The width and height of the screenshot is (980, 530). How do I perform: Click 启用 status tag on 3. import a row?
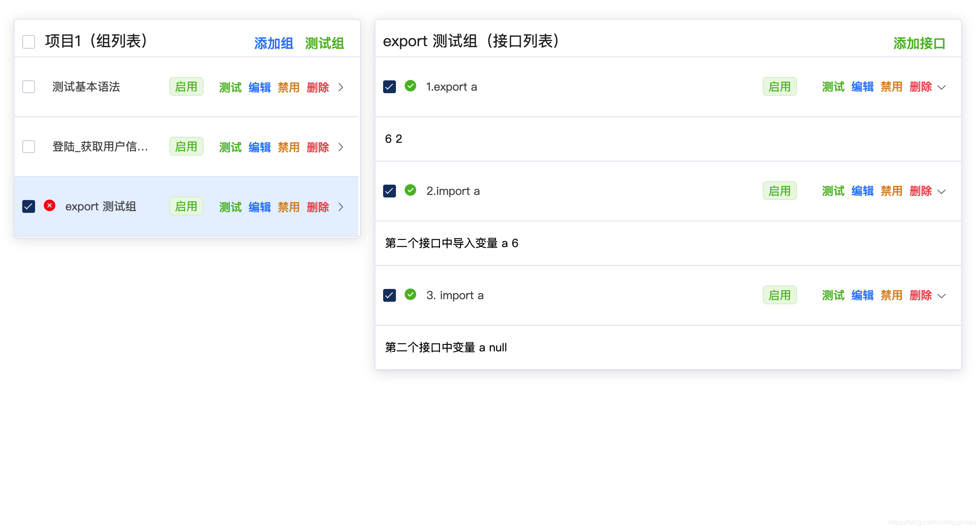pyautogui.click(x=780, y=295)
